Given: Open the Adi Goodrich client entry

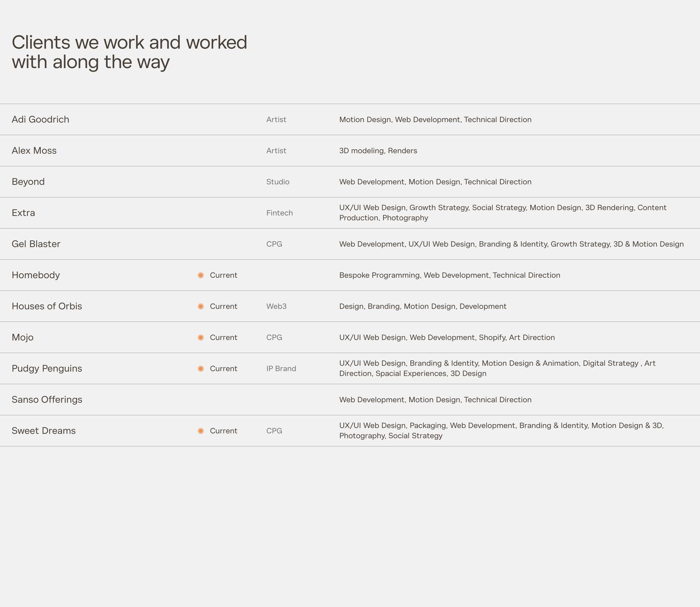Looking at the screenshot, I should [40, 120].
